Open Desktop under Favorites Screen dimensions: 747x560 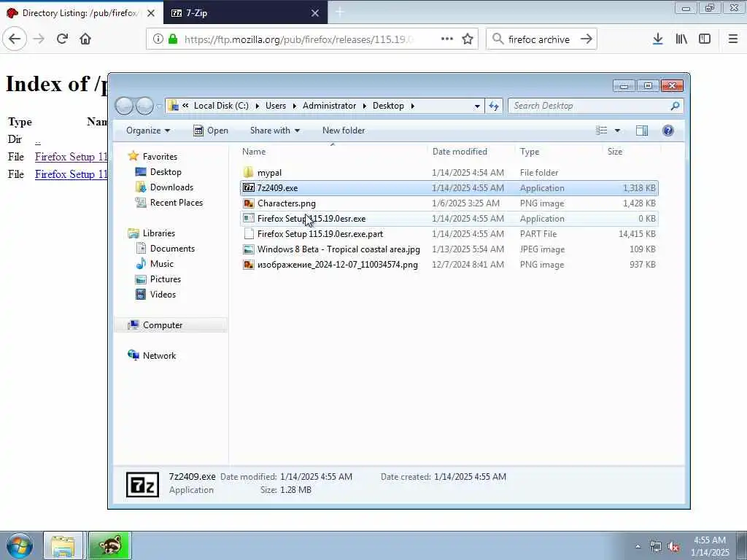click(x=158, y=172)
